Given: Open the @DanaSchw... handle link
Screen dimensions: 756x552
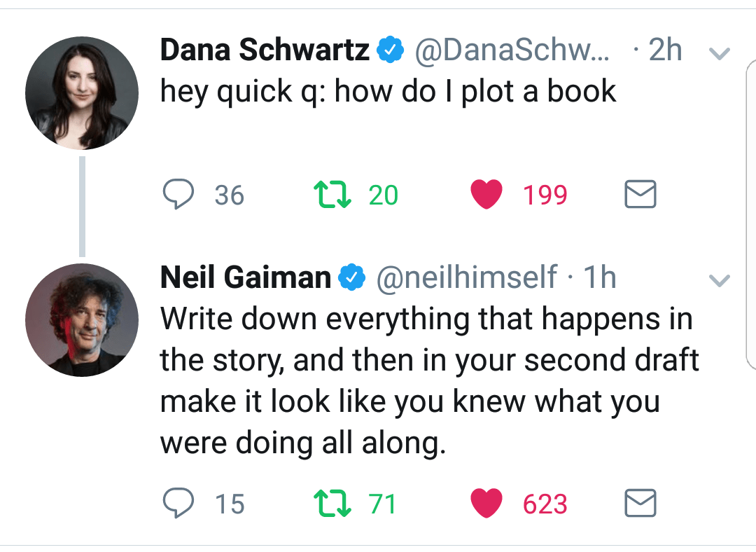Looking at the screenshot, I should click(x=512, y=50).
